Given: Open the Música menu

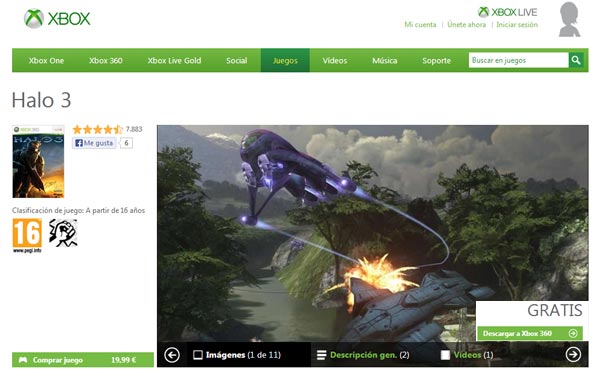Looking at the screenshot, I should pos(385,60).
